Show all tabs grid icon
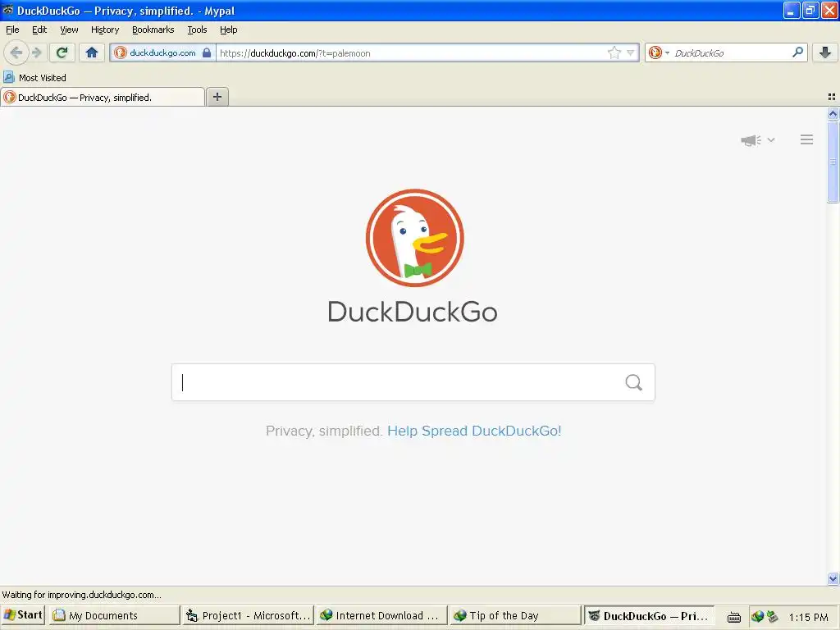This screenshot has width=840, height=630. (832, 97)
